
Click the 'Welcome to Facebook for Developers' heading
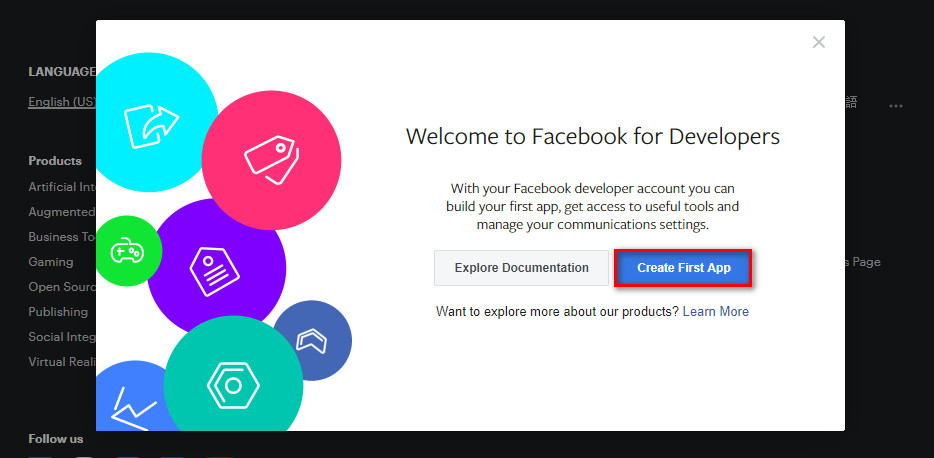tap(593, 137)
